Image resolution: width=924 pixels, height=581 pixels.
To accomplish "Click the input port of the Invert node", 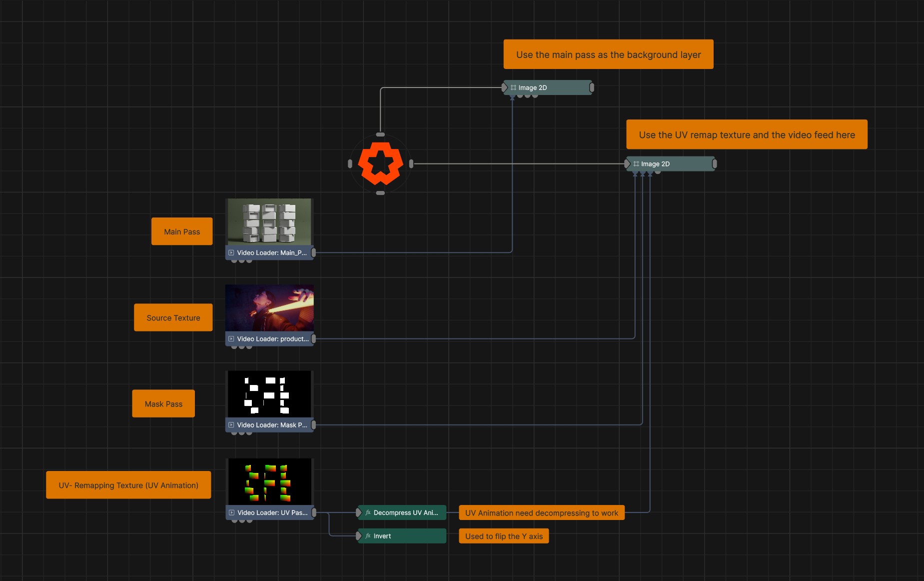I will [x=358, y=536].
